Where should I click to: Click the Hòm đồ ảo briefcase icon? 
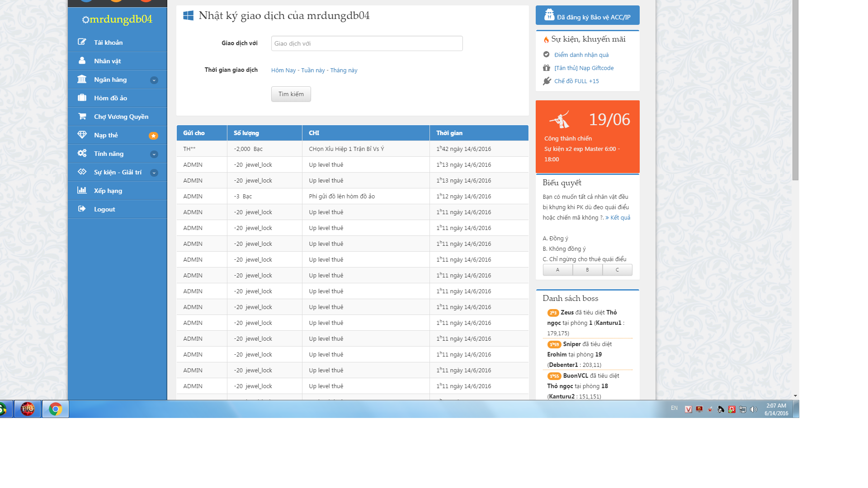tap(82, 98)
